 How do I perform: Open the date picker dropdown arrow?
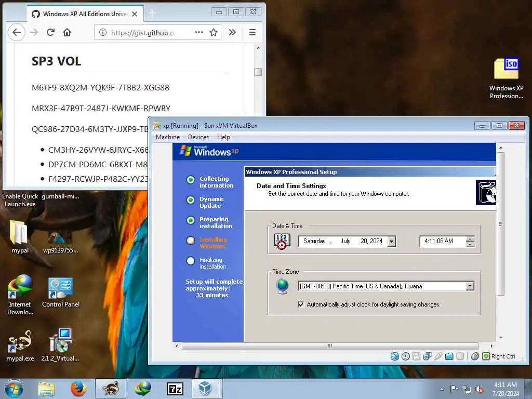point(392,241)
